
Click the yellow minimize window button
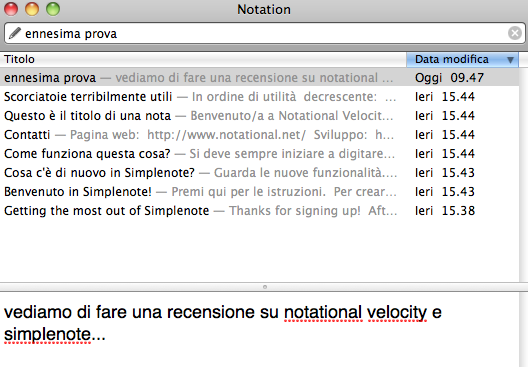coord(32,9)
